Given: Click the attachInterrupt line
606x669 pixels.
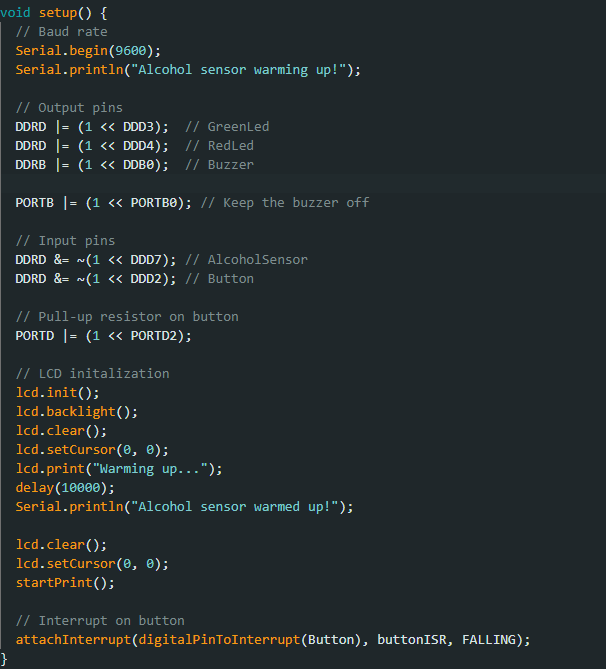Looking at the screenshot, I should (x=273, y=640).
